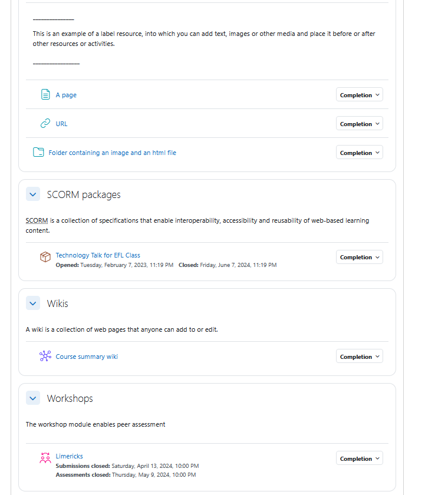This screenshot has height=495, width=448.
Task: Click the folder icon for the image folder
Action: point(38,152)
